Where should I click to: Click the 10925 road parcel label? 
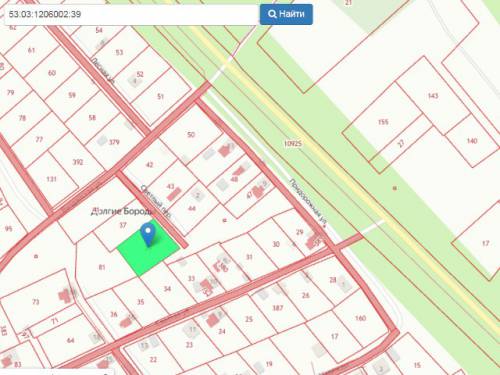293,143
